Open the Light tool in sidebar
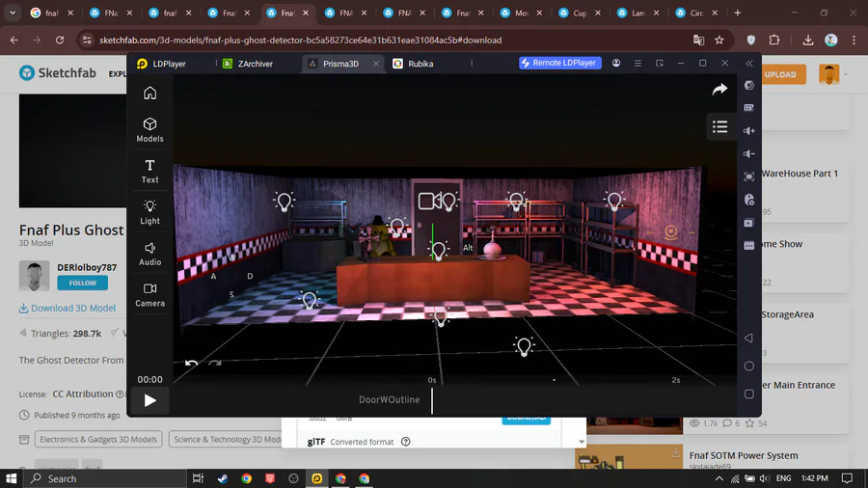Viewport: 868px width, 488px height. tap(150, 212)
